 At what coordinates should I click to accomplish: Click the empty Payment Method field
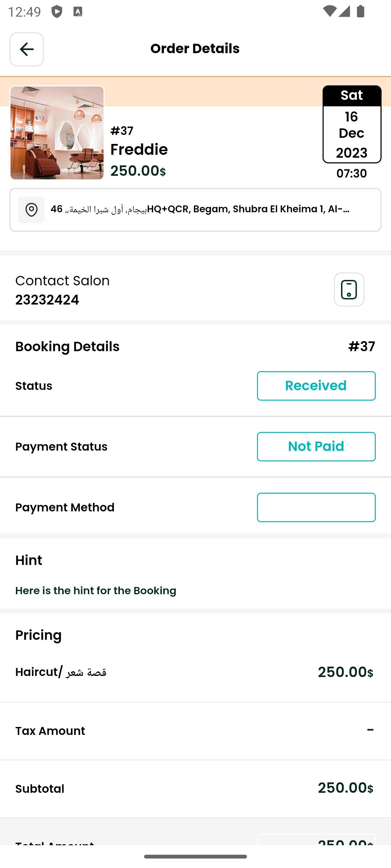click(316, 507)
